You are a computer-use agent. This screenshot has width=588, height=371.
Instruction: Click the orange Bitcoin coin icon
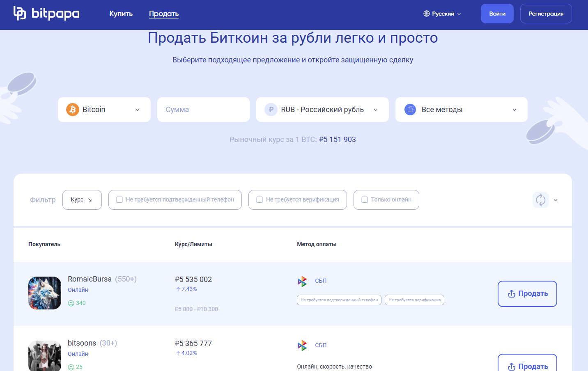(73, 110)
